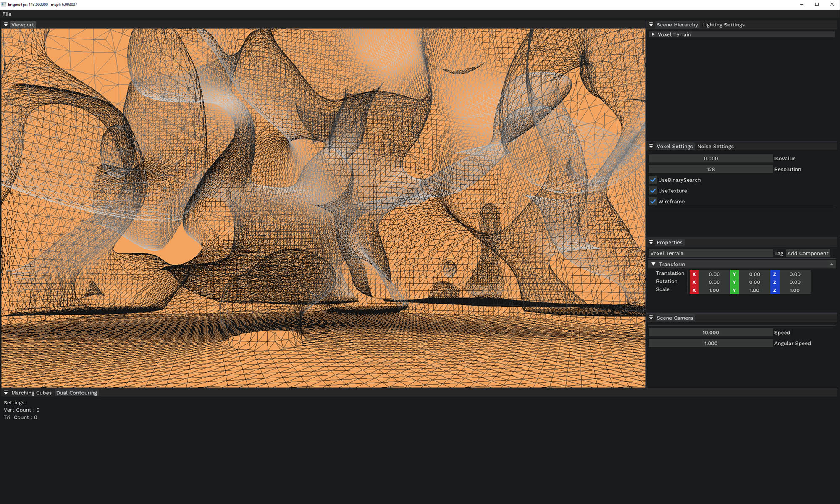Expand the Voxel Terrain tree node
Viewport: 840px width, 504px height.
pyautogui.click(x=653, y=34)
